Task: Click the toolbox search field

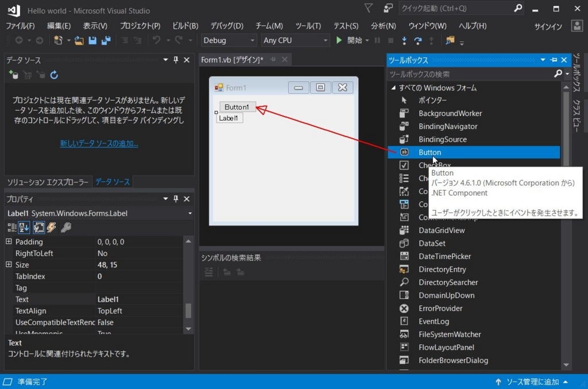Action: 470,74
